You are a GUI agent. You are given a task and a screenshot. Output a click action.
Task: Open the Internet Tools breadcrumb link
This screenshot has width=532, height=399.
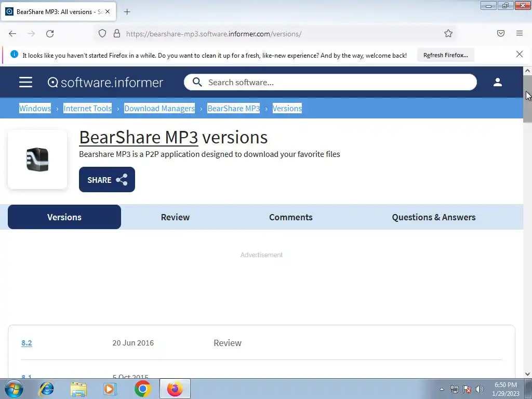pyautogui.click(x=87, y=108)
